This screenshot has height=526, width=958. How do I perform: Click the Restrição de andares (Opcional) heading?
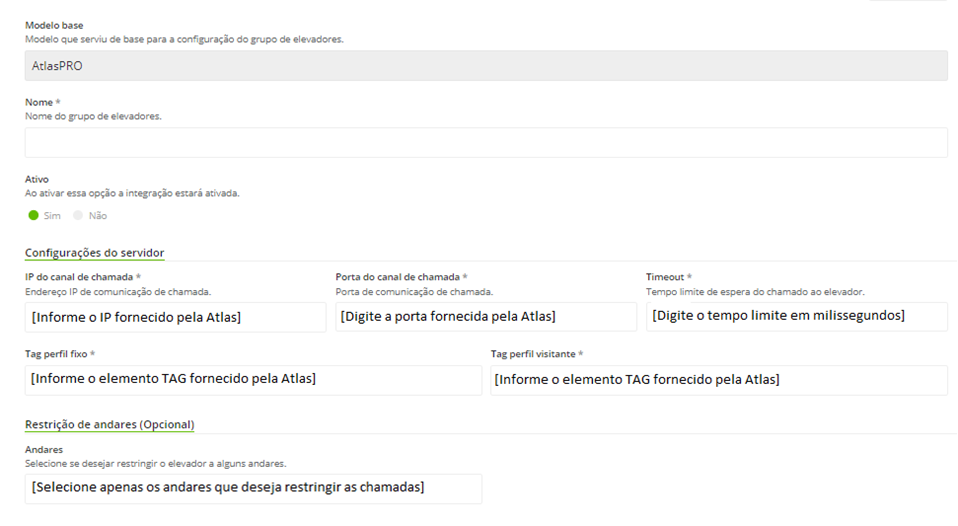[x=109, y=424]
